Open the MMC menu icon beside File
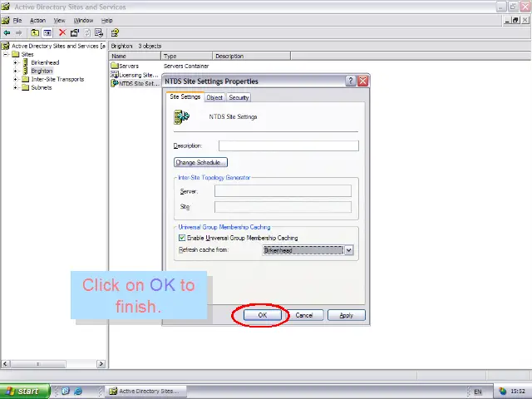This screenshot has height=399, width=532. (x=6, y=20)
